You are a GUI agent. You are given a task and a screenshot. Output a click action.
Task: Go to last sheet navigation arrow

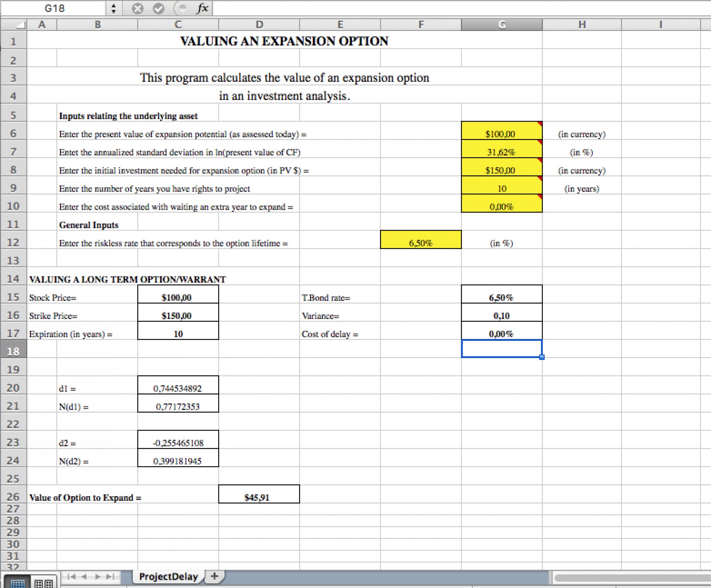110,576
